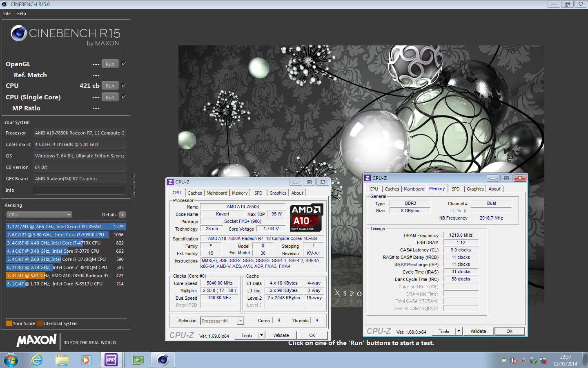Run the OpenGL benchmark
Screen dimensions: 588x368
coord(110,64)
